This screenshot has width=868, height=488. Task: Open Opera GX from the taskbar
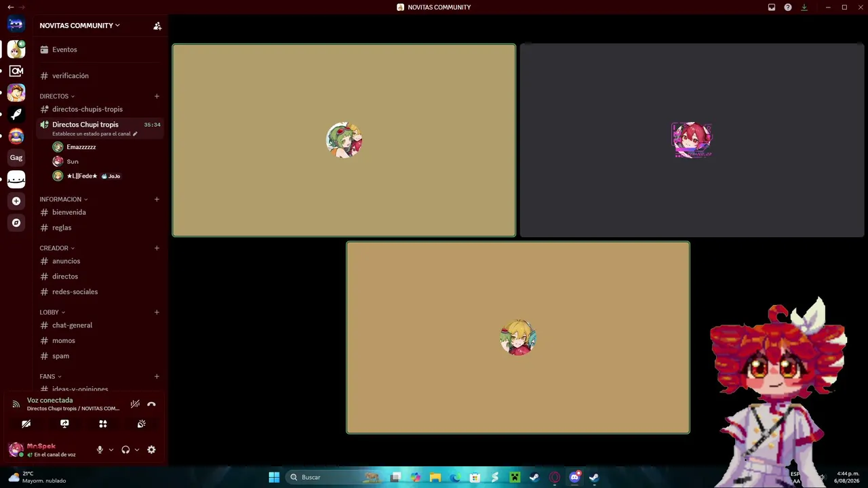[555, 477]
